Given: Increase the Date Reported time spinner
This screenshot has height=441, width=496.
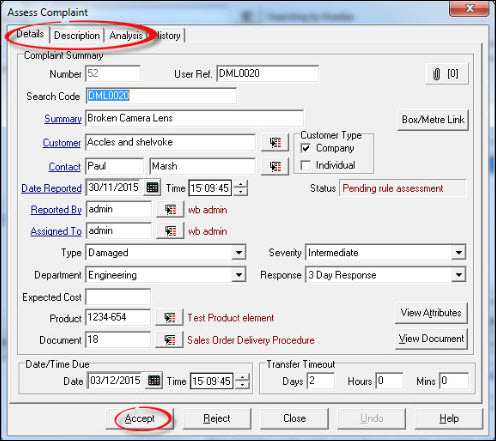Looking at the screenshot, I should 241,184.
